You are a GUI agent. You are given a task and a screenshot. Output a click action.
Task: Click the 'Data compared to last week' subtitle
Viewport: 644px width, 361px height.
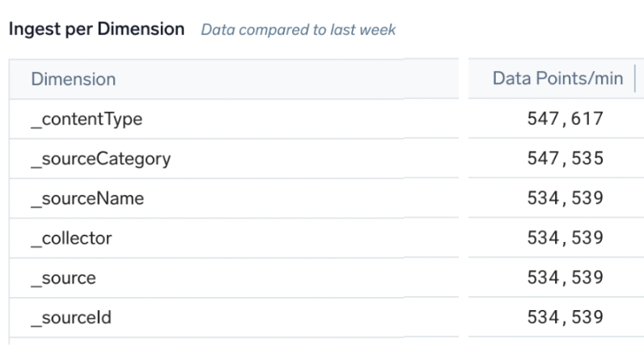click(299, 30)
